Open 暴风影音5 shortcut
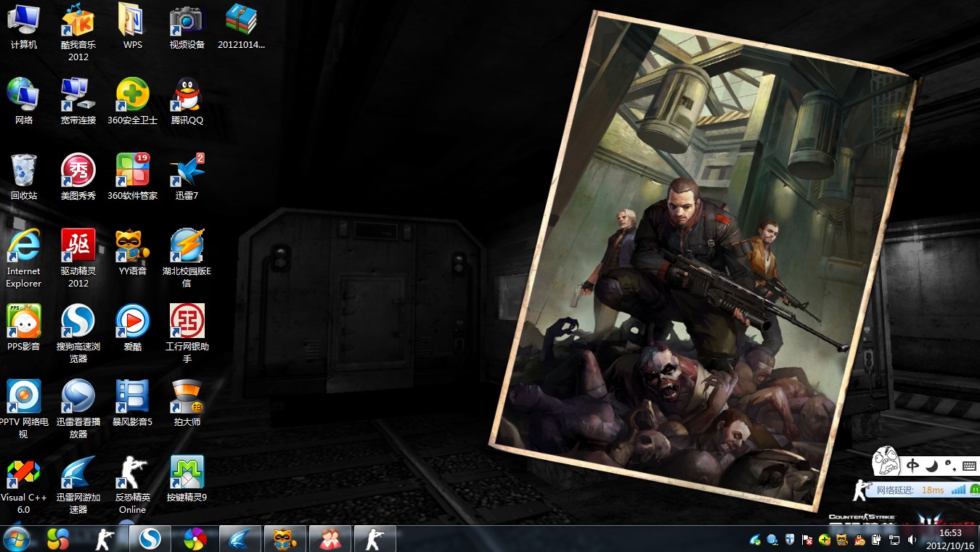The height and width of the screenshot is (552, 980). [x=133, y=403]
